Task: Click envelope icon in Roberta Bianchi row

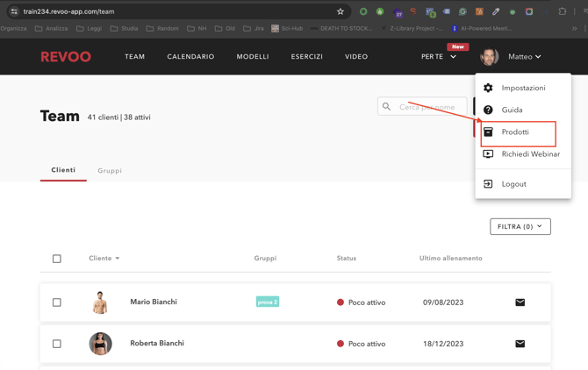Action: tap(520, 344)
